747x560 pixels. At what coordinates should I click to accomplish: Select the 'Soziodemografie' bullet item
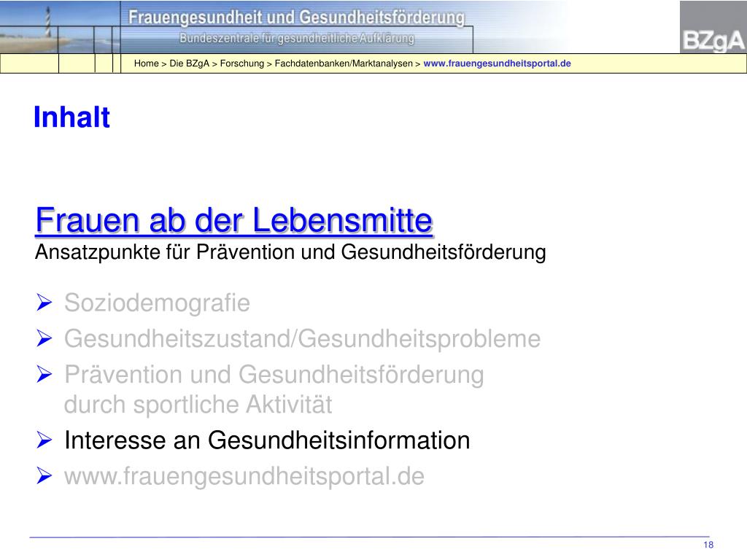click(x=157, y=303)
